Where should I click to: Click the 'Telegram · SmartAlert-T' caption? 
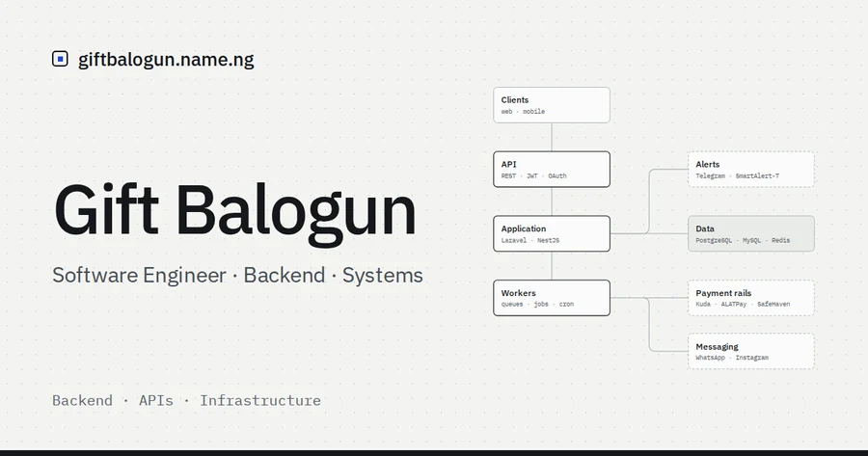pos(738,176)
